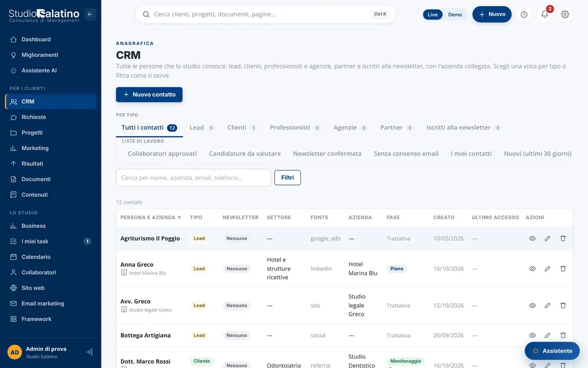Select the Partner tab
The height and width of the screenshot is (368, 588).
[397, 128]
